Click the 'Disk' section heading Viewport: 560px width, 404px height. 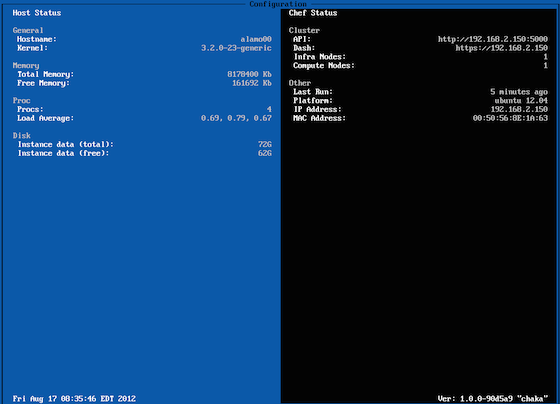click(x=21, y=136)
